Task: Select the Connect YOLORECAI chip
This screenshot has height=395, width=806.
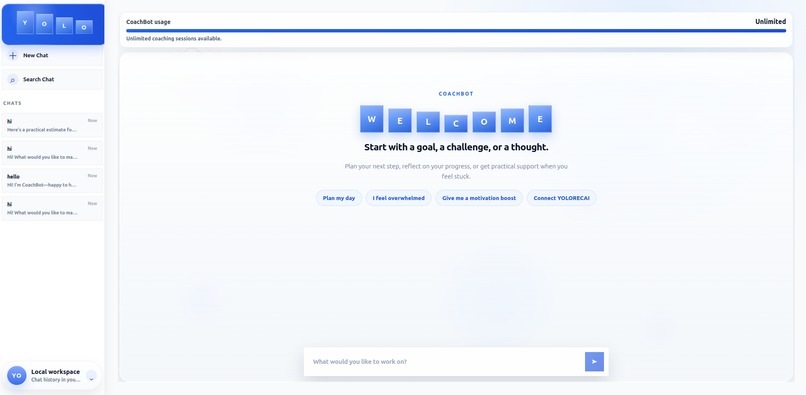Action: (561, 198)
